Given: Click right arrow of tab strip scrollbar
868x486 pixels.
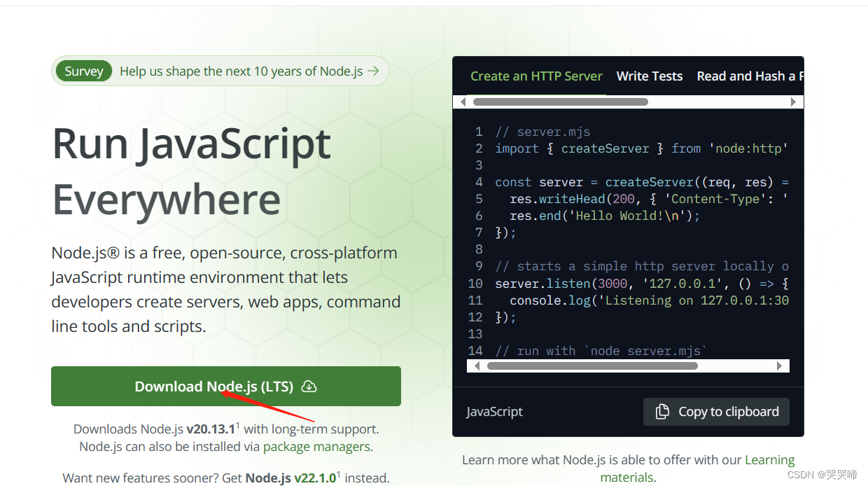Looking at the screenshot, I should pyautogui.click(x=793, y=102).
